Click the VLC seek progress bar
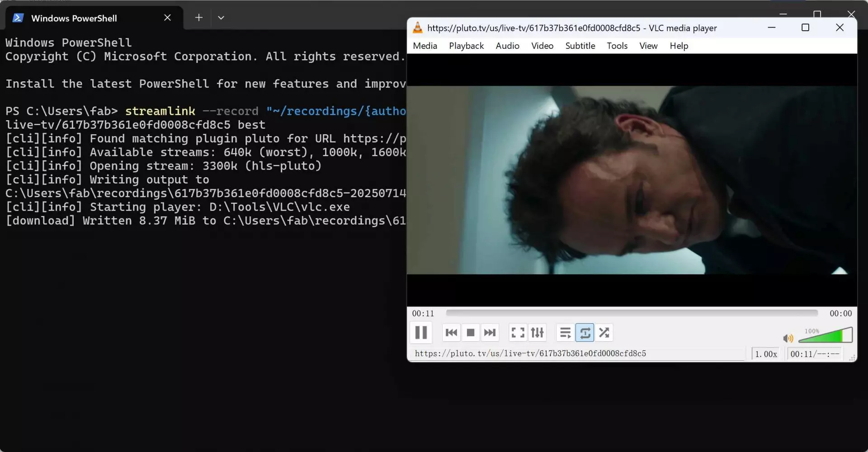Viewport: 868px width, 452px height. coord(632,313)
